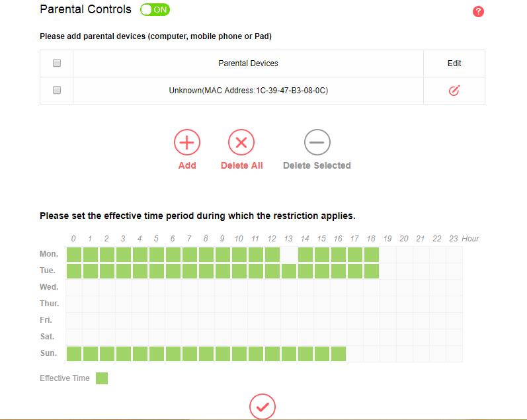Check the box for device 1C-39-47-B3-08-0C
527x420 pixels.
(57, 90)
